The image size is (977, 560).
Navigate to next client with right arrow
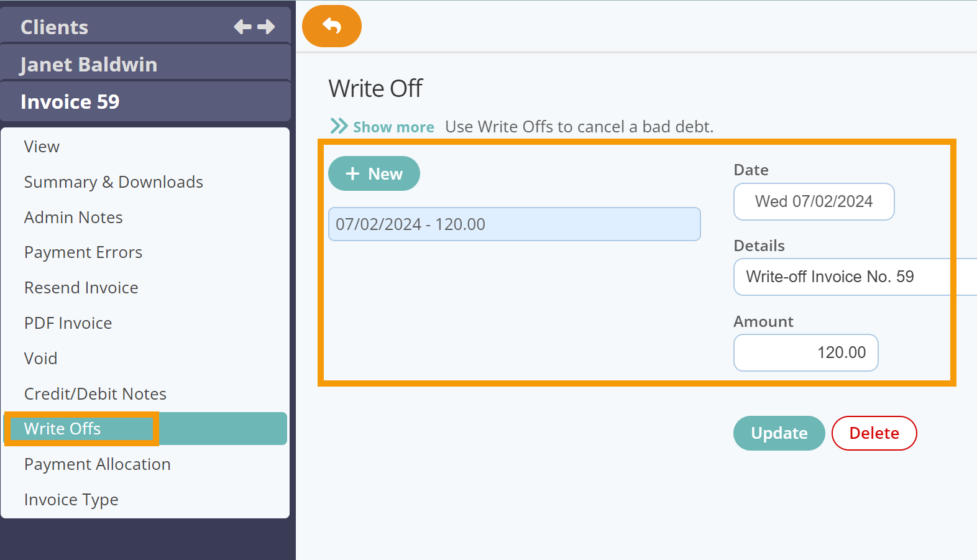pos(266,26)
